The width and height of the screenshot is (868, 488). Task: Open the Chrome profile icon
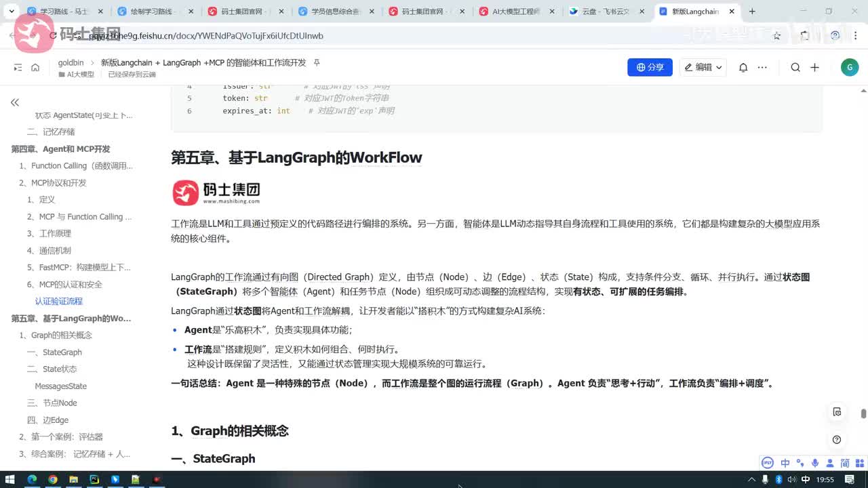[835, 35]
